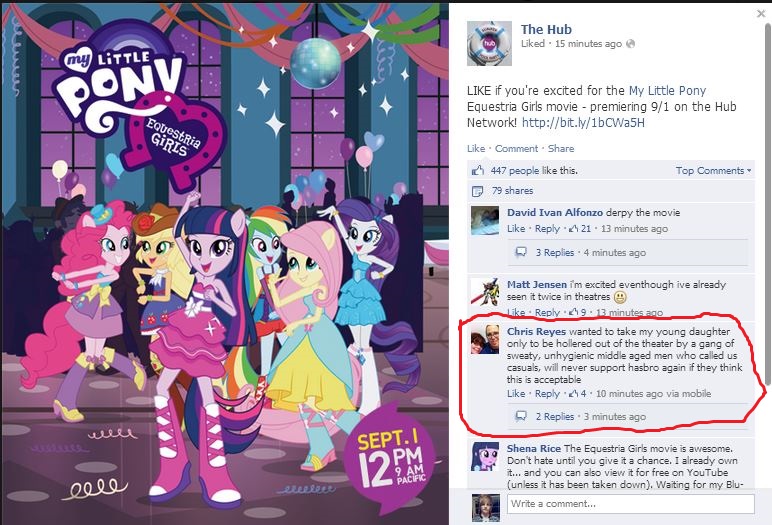Click reply bubble icon under David Ivan Alfonzo
This screenshot has height=525, width=772.
520,252
